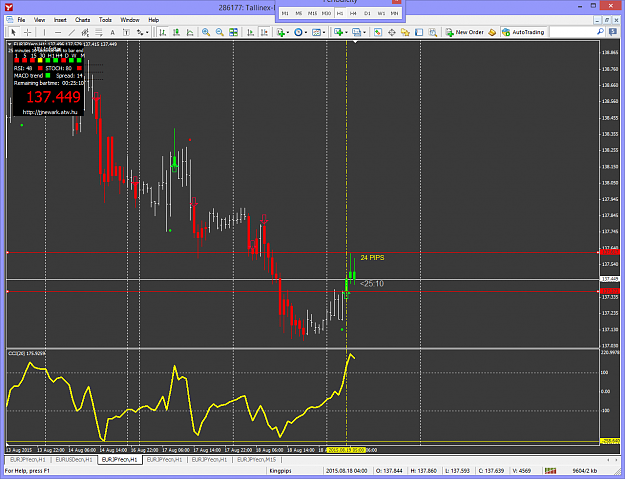
Task: Open the Insert menu
Action: (x=60, y=20)
